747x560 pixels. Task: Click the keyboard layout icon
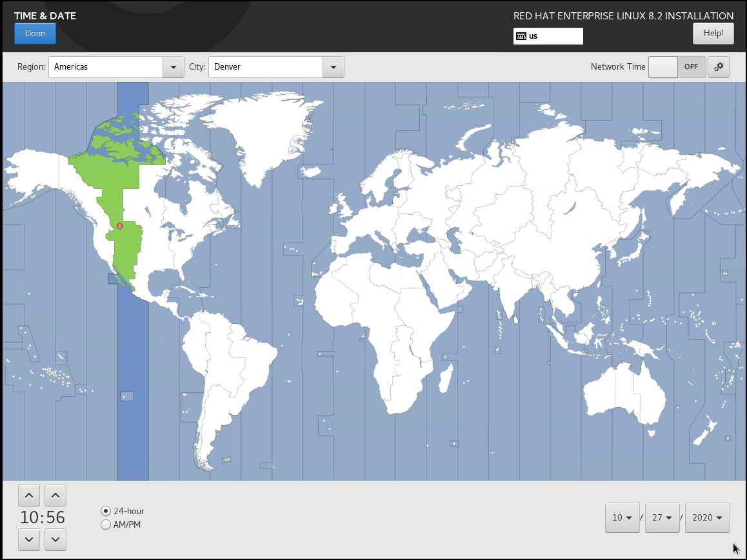(521, 36)
